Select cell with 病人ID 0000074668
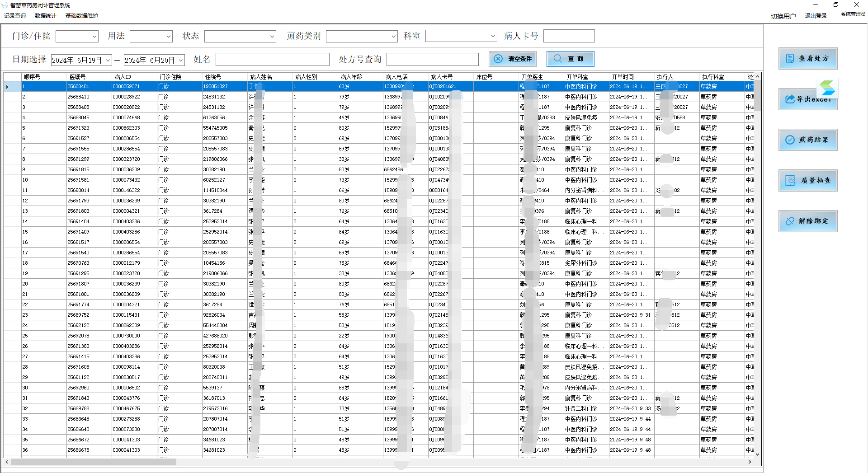The width and height of the screenshot is (868, 473). [134, 117]
